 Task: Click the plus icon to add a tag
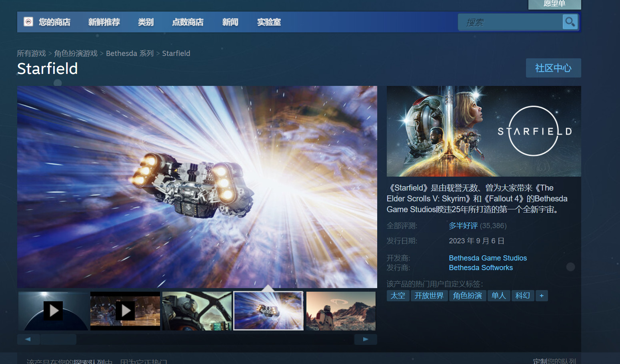tap(542, 296)
